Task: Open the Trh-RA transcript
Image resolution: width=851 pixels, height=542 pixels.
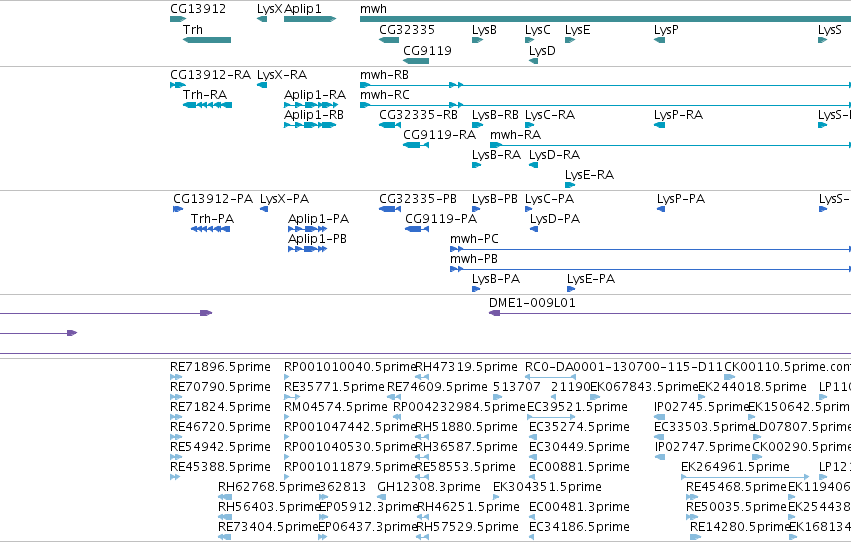Action: tap(208, 105)
